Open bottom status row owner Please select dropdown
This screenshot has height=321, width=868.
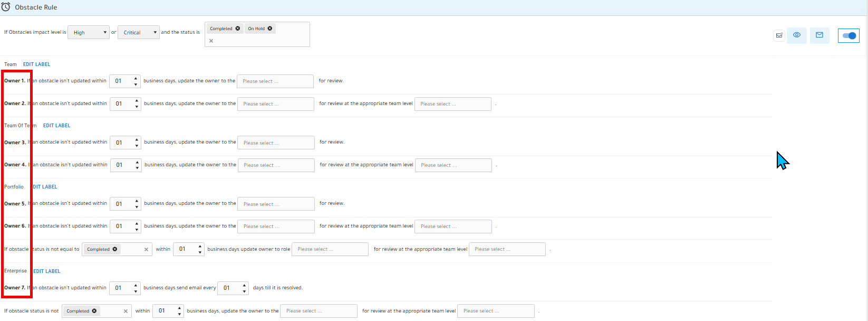pyautogui.click(x=319, y=311)
